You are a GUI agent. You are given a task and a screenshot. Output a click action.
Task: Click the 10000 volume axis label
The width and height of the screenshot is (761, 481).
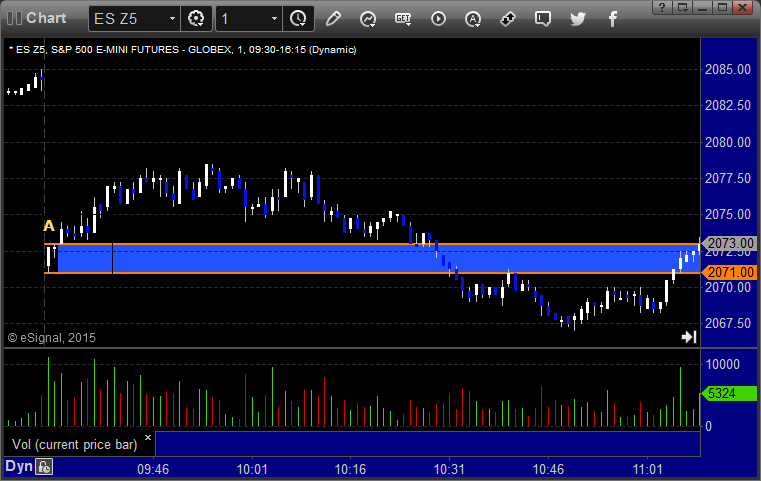coord(723,364)
